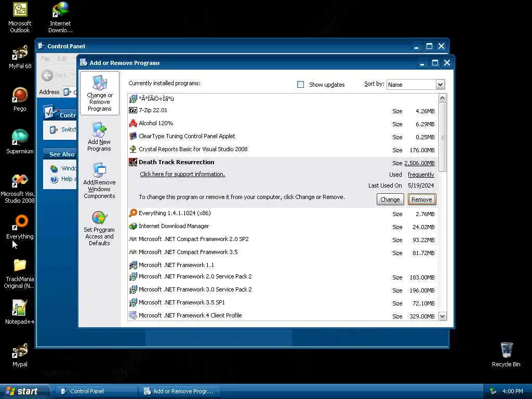Select Microsoft .NET Compact Framework 2.0 SP2
The image size is (532, 399).
point(282,239)
